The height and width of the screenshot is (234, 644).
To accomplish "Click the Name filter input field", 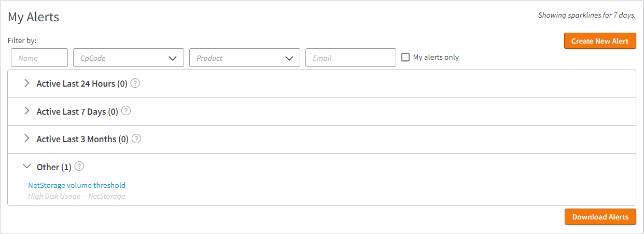I will tap(39, 58).
